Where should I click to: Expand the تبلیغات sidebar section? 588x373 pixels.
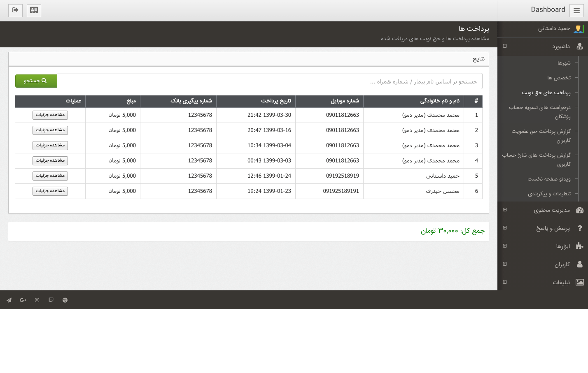pyautogui.click(x=505, y=282)
